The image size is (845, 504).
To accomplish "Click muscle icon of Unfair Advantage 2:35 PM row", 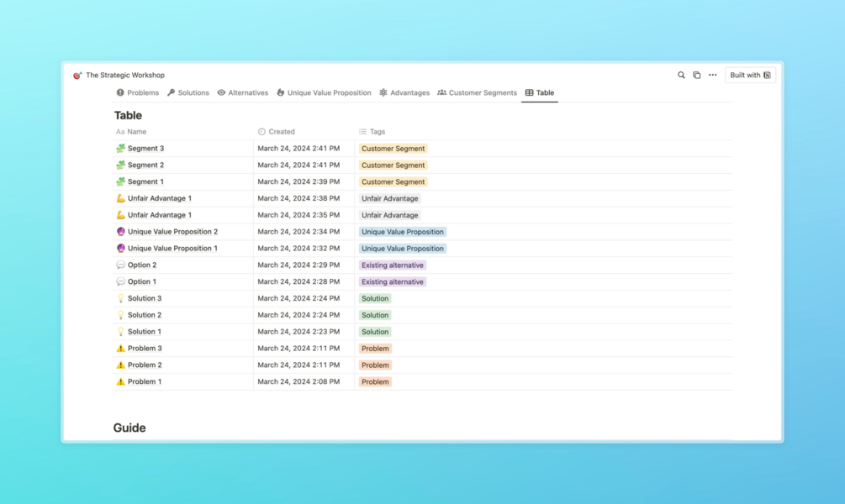I will point(121,215).
